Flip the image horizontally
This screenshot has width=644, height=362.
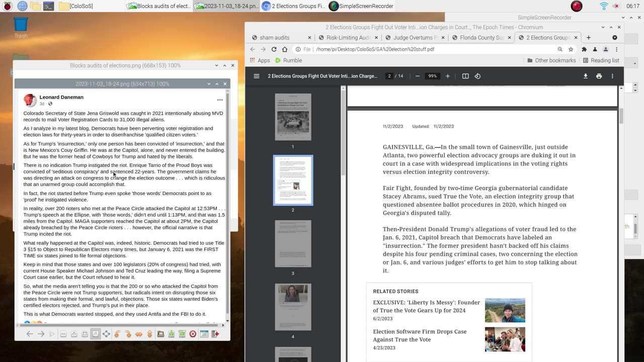coord(139,334)
